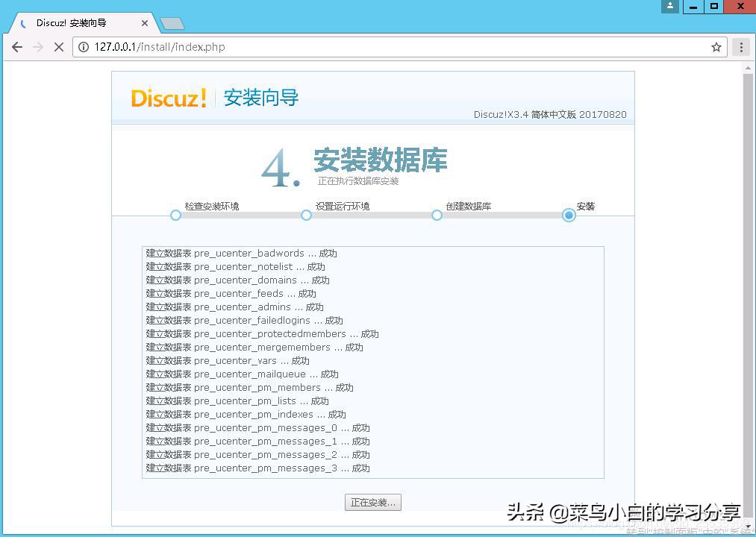Click the Discuz! logo
Screen dimensions: 756x537
click(x=169, y=98)
